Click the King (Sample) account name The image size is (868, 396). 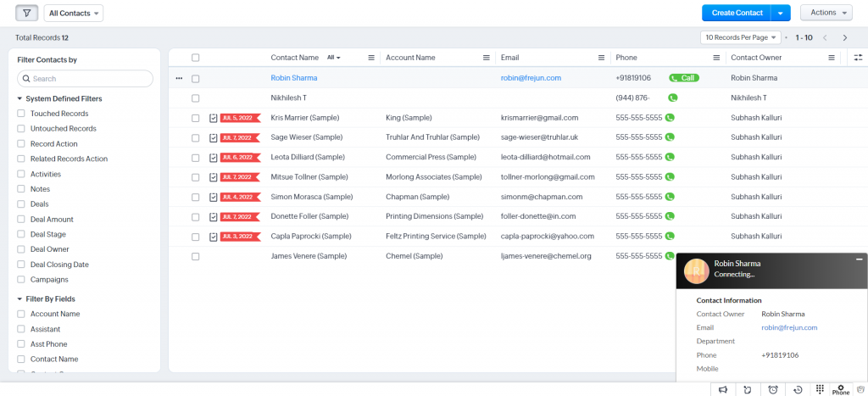point(409,118)
